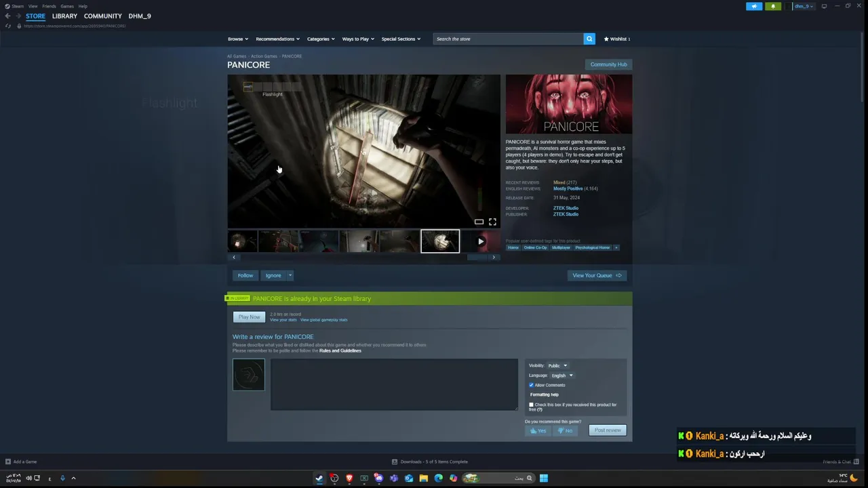Image resolution: width=868 pixels, height=488 pixels.
Task: Go back using the back arrow
Action: (x=7, y=16)
